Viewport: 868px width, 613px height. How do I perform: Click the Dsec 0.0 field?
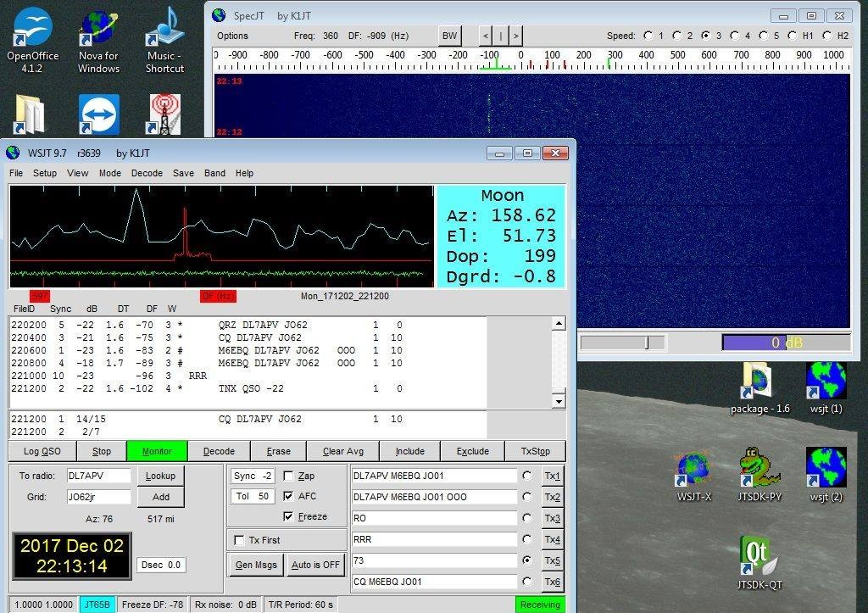(x=160, y=565)
